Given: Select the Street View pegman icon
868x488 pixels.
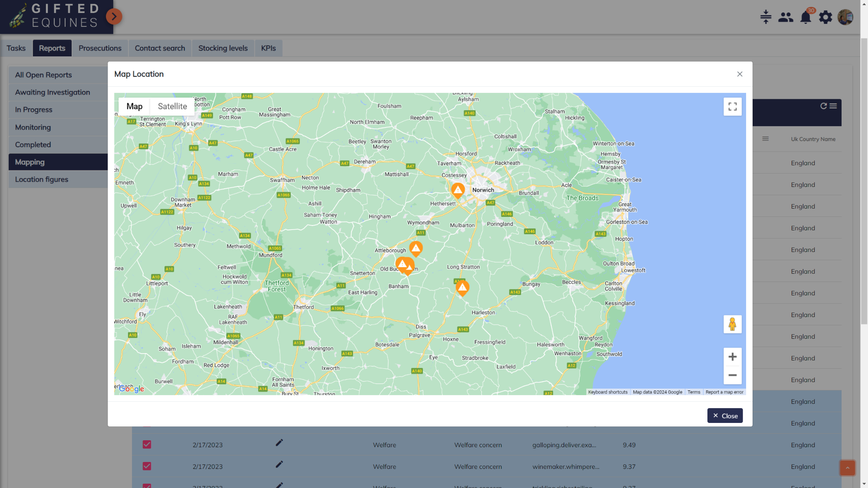Looking at the screenshot, I should (733, 324).
